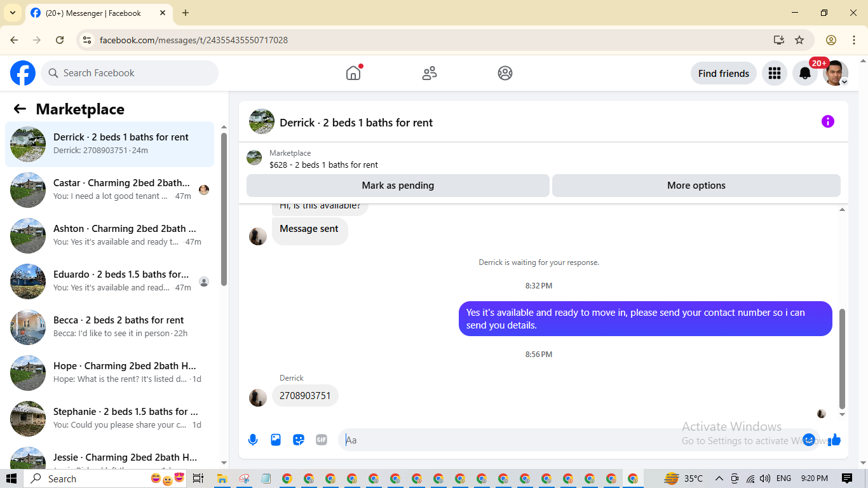The height and width of the screenshot is (488, 868).
Task: Click the chat scrollbar up arrow
Action: [x=843, y=210]
